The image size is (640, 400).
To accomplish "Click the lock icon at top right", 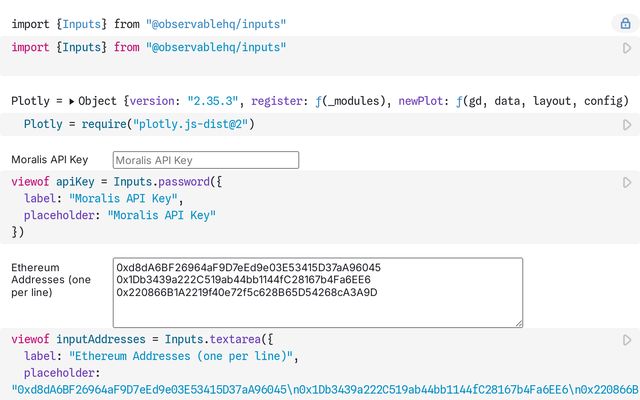I will click(x=625, y=24).
